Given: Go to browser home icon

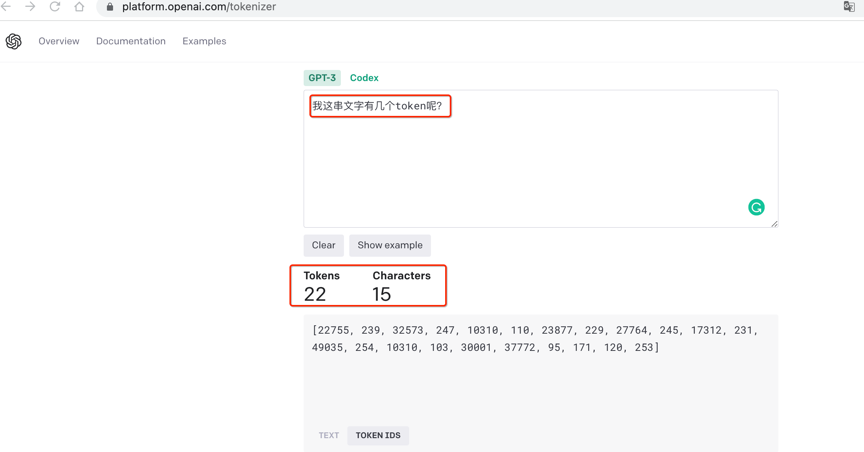Looking at the screenshot, I should 79,7.
